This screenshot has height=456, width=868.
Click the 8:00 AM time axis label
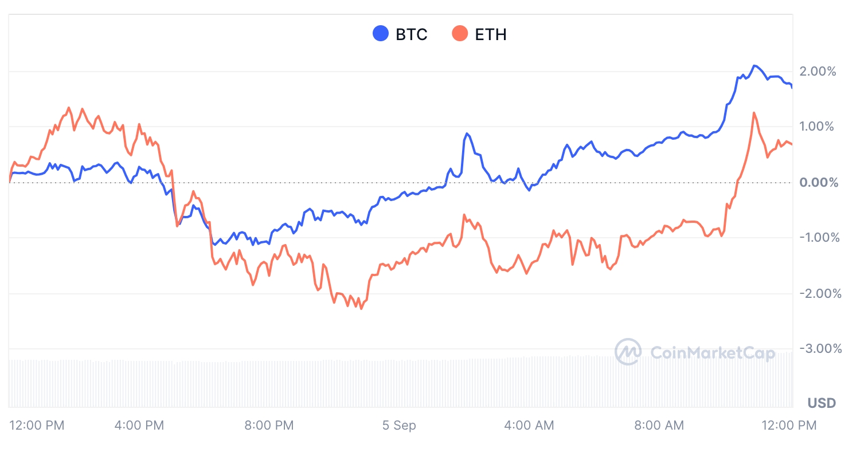point(659,426)
